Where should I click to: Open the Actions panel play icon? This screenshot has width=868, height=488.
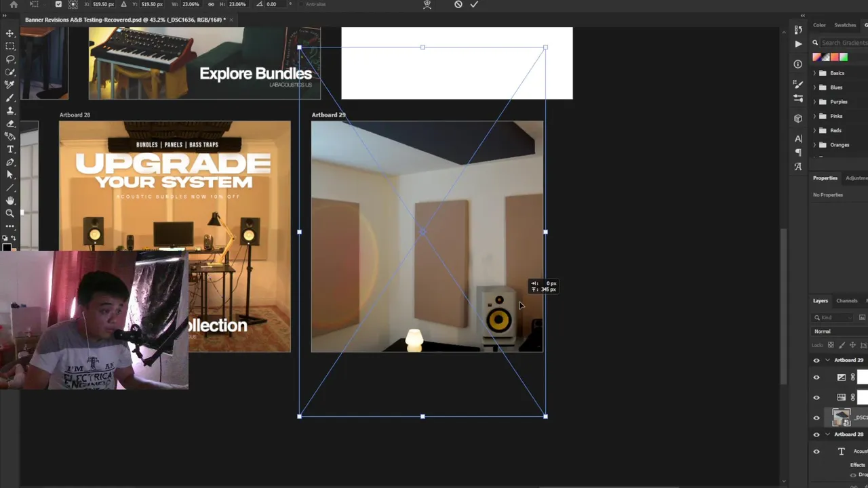point(798,43)
